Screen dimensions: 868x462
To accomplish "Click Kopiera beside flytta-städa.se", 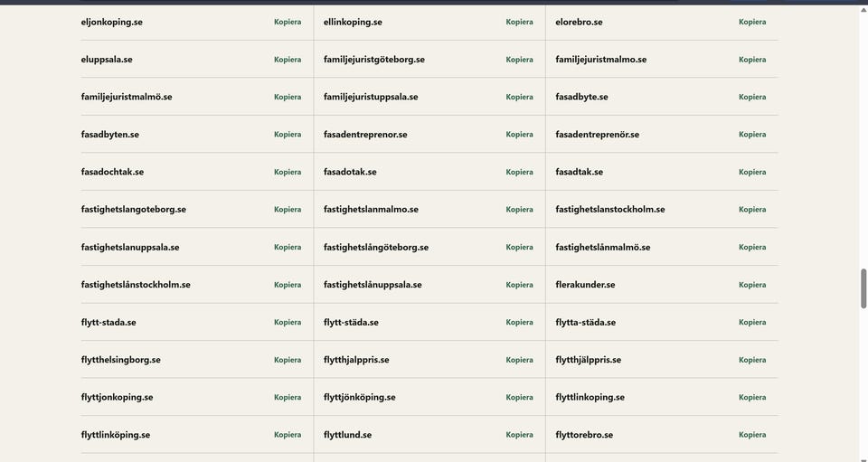I will [x=752, y=322].
